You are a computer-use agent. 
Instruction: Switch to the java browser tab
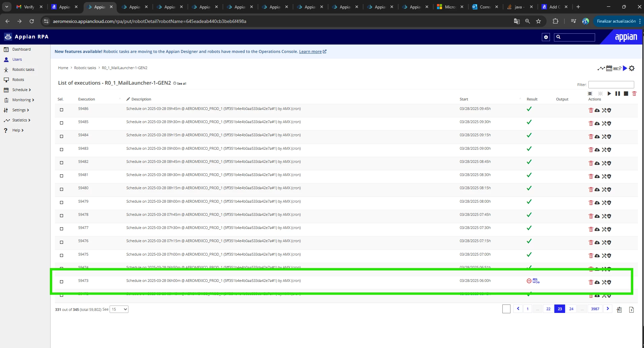click(x=520, y=7)
